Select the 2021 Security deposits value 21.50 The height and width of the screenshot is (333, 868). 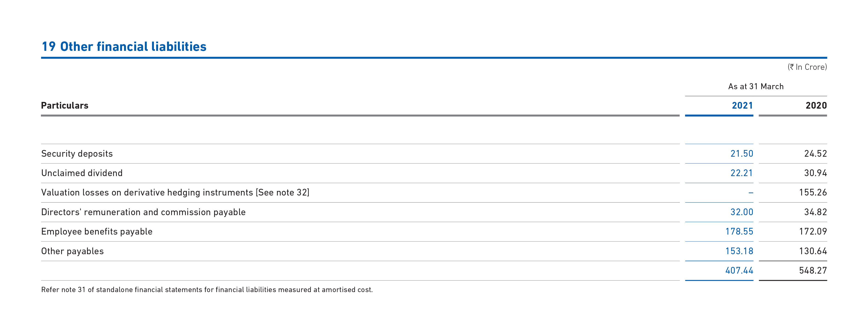[x=741, y=154]
